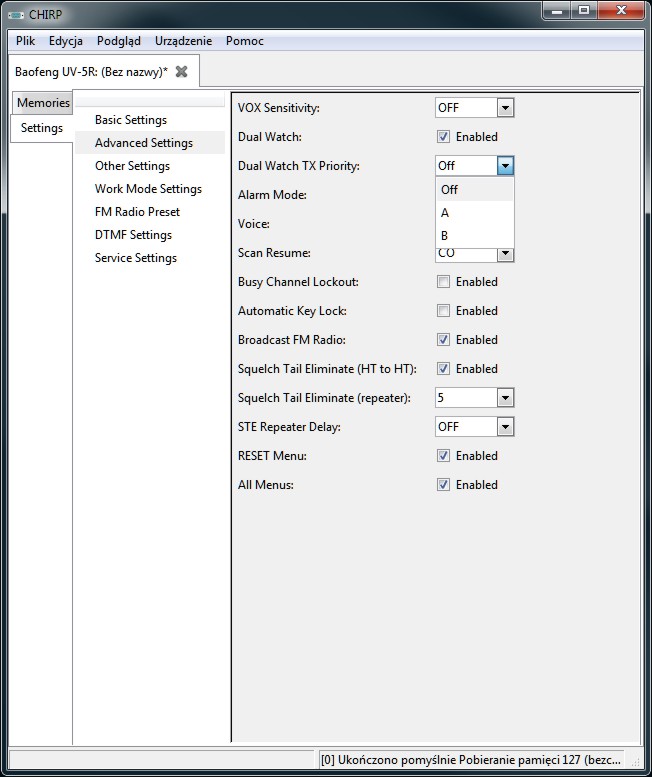Screen dimensions: 652x777
Task: Open the Urządzenie menu
Action: pyautogui.click(x=183, y=41)
